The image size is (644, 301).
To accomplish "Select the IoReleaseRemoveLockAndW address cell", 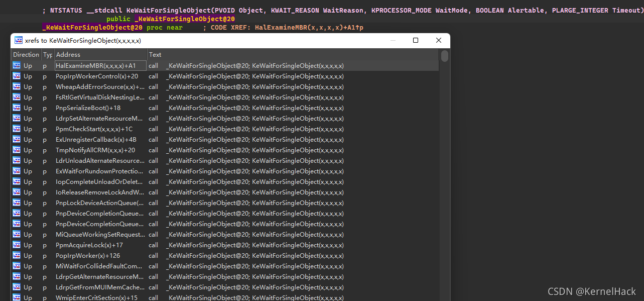I will pos(100,192).
